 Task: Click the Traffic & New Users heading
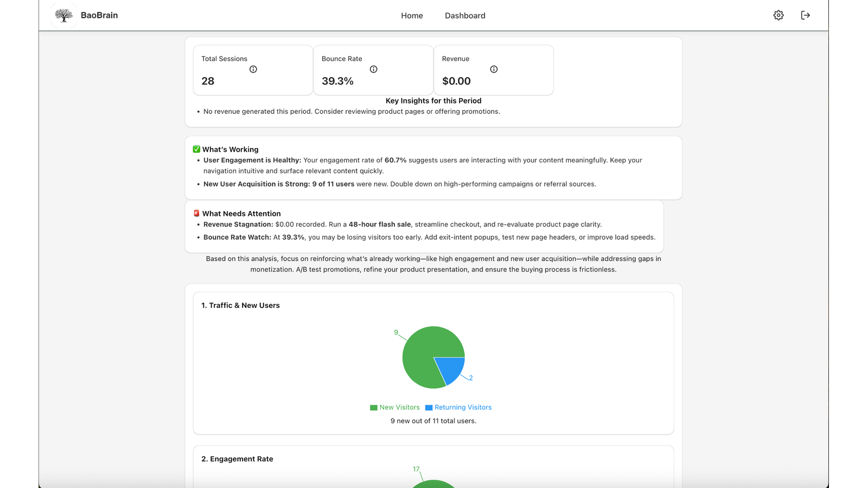(240, 305)
